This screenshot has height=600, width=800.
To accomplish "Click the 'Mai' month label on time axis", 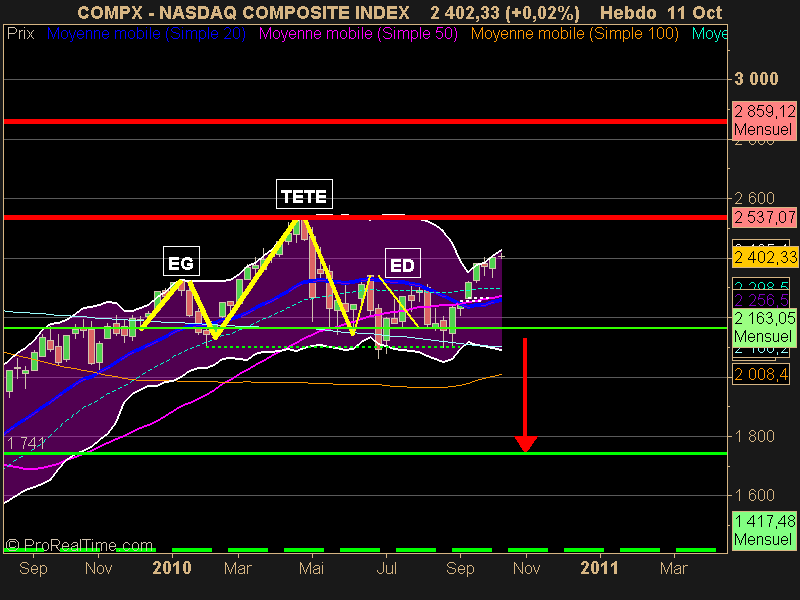I will pos(311,568).
